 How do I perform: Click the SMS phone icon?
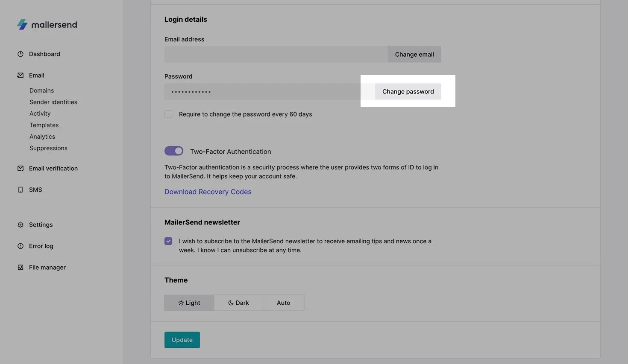pos(21,190)
